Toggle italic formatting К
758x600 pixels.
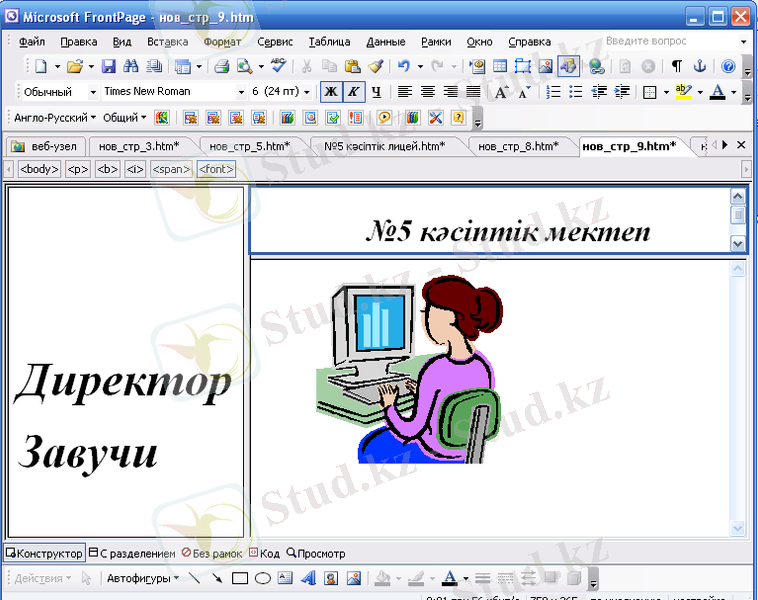point(353,92)
